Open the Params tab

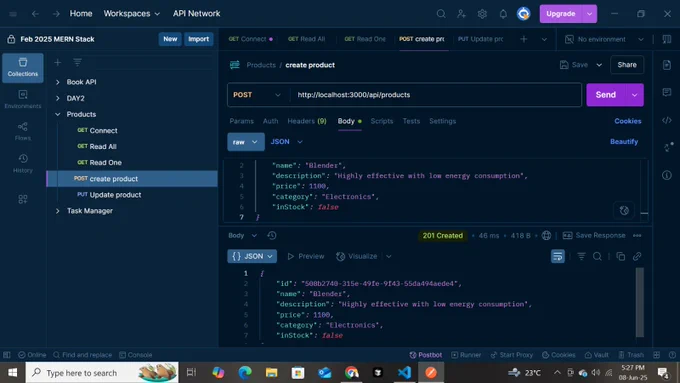point(242,121)
